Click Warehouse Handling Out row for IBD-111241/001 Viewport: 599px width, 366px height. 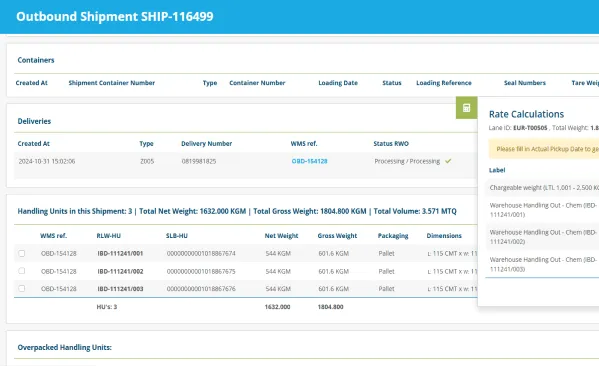pos(542,210)
